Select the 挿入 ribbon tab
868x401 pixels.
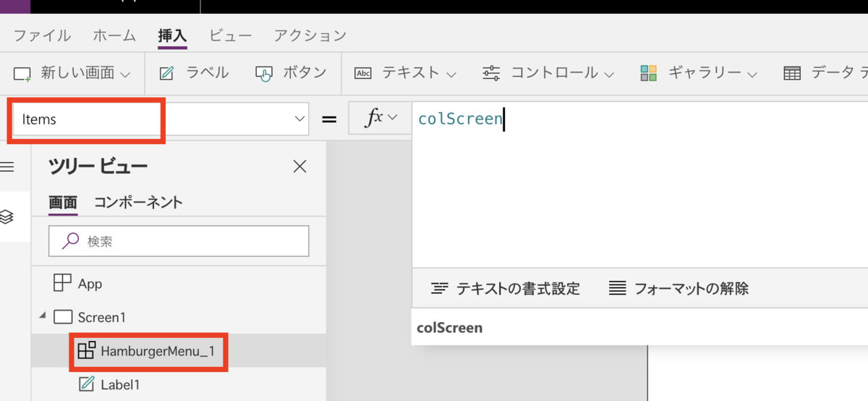[x=173, y=35]
